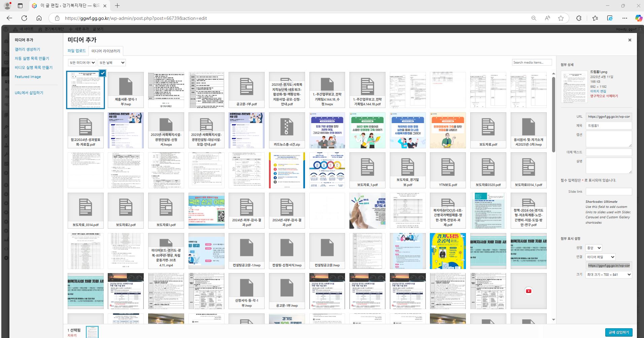Click the 글에 삽입하기 button

618,332
